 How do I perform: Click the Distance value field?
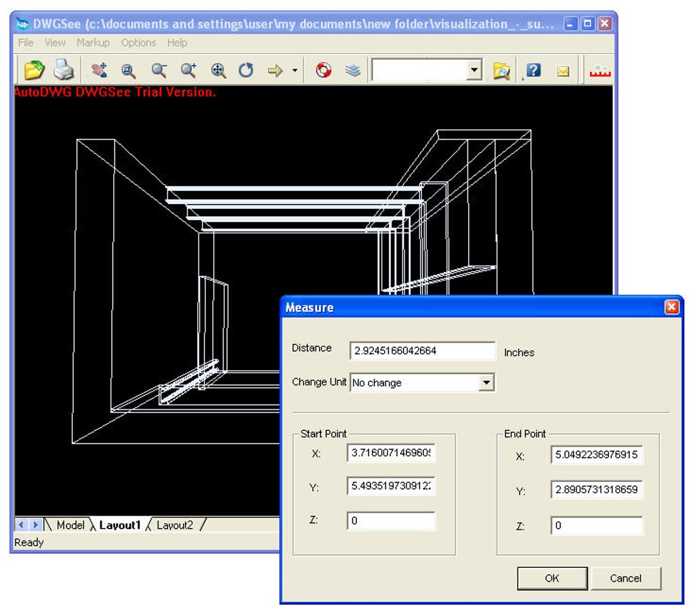click(423, 350)
